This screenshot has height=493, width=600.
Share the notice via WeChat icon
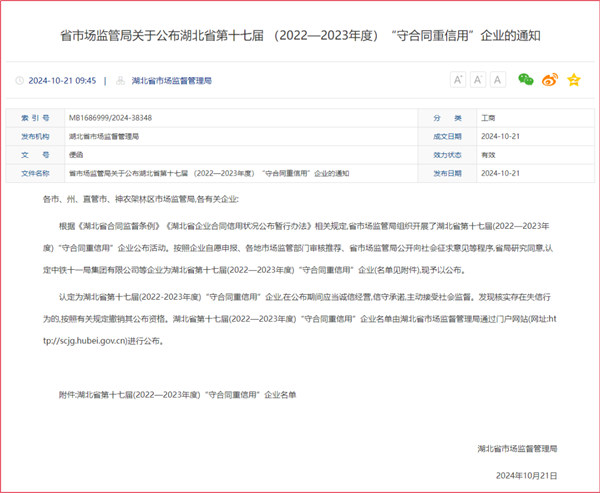click(x=525, y=79)
